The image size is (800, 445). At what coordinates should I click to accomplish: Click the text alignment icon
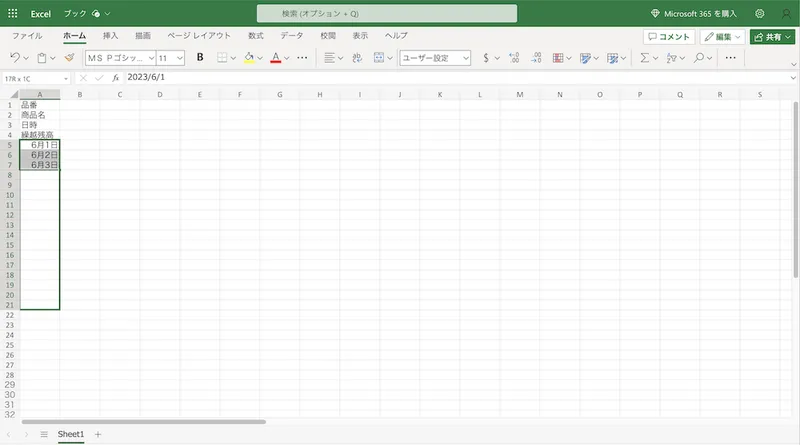click(330, 58)
